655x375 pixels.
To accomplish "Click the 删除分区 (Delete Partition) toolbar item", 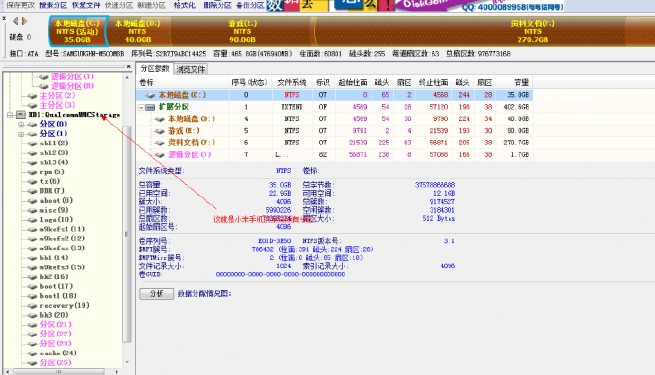I will point(217,5).
